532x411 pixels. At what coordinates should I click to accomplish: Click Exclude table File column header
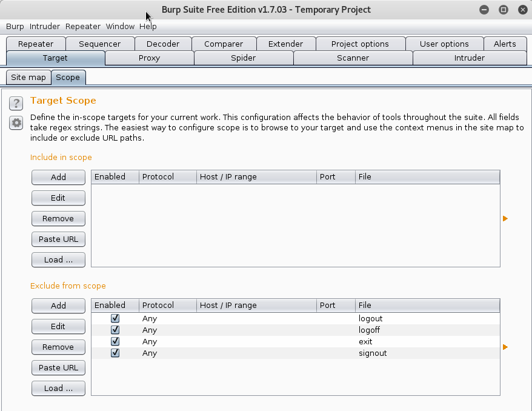tap(428, 306)
